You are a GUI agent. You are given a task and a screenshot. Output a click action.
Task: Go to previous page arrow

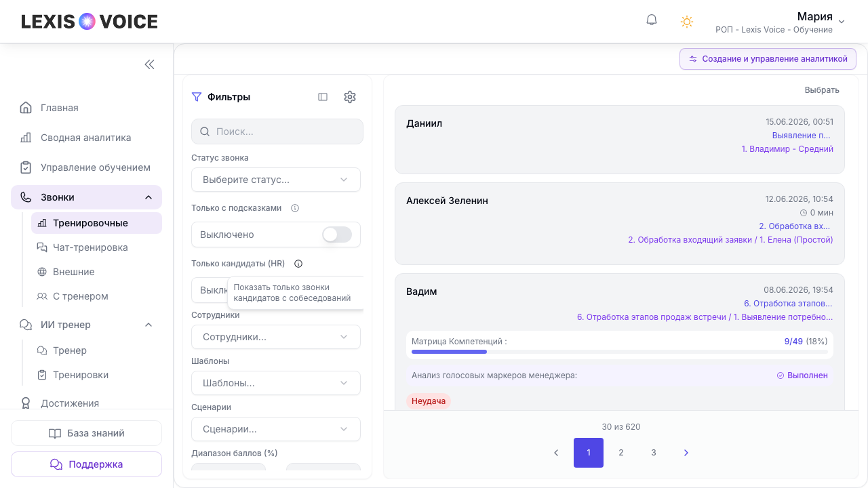coord(556,453)
